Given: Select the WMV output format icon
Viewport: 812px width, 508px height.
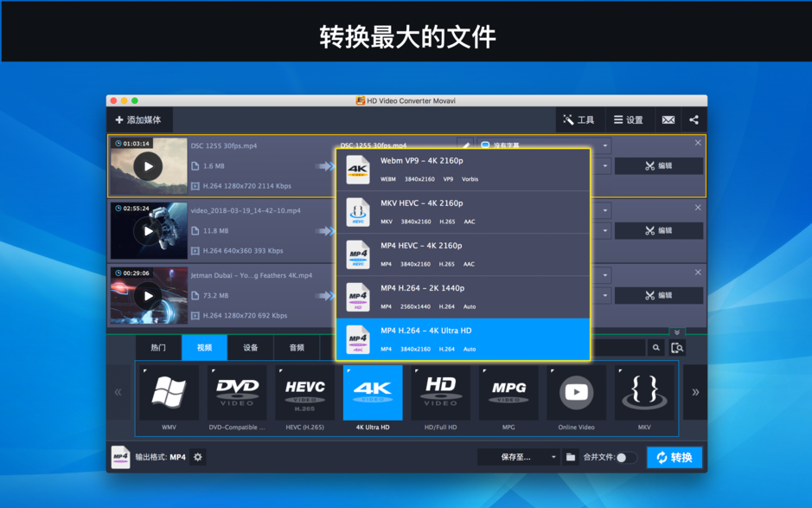Looking at the screenshot, I should point(169,392).
